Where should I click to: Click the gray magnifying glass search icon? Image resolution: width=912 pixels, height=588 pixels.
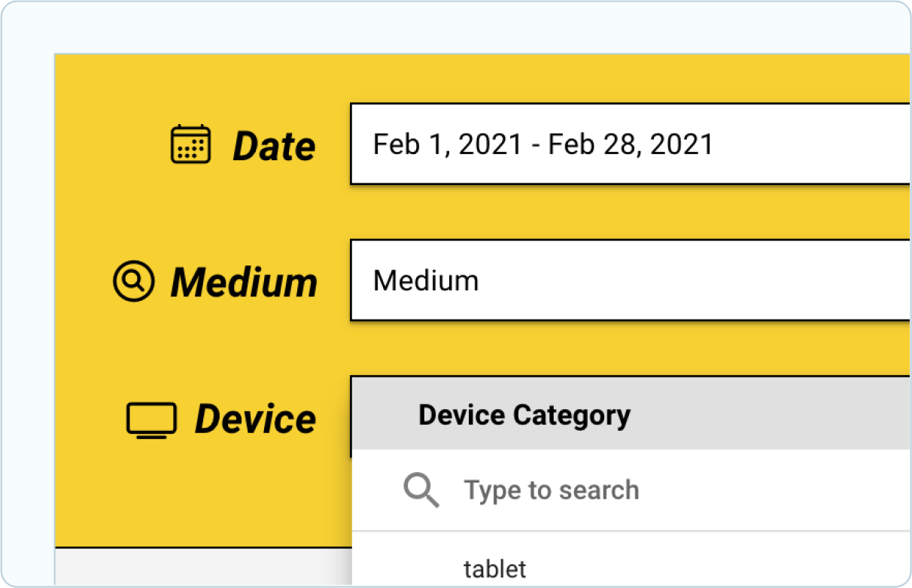click(x=421, y=490)
